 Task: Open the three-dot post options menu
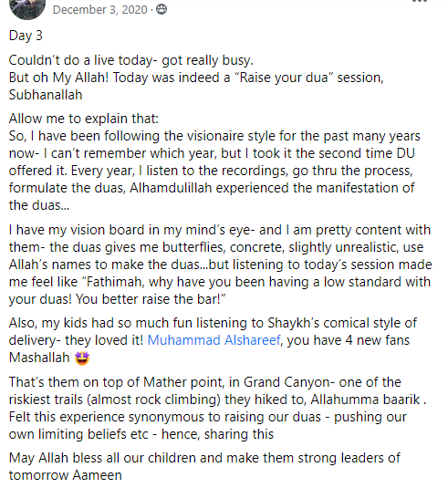click(420, 1)
